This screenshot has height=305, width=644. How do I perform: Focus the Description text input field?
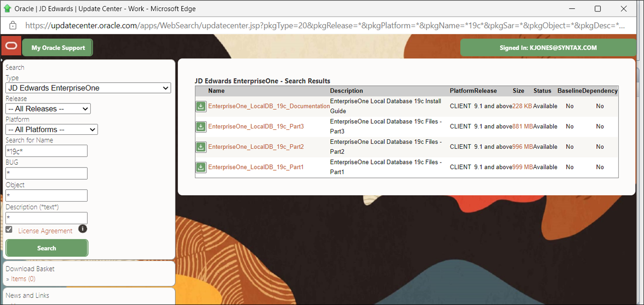46,218
